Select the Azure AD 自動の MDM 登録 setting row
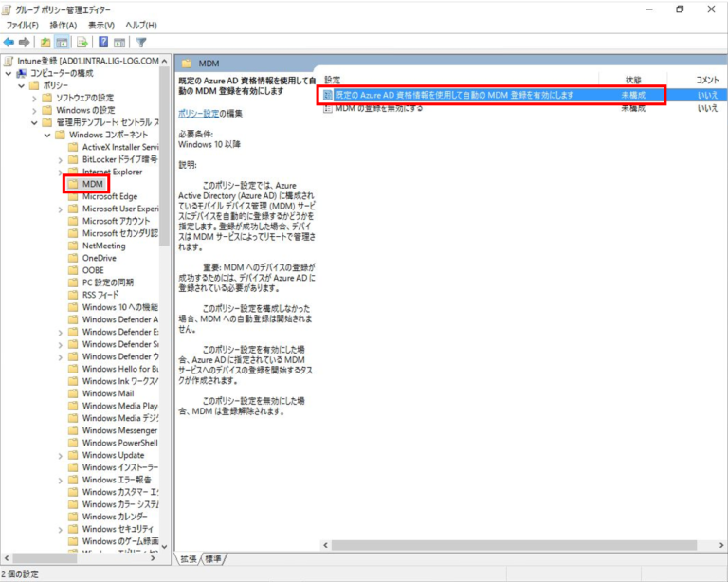 [524, 95]
